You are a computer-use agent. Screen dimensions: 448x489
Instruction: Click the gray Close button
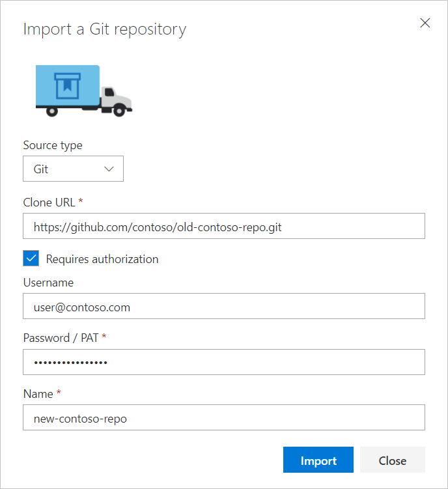393,460
